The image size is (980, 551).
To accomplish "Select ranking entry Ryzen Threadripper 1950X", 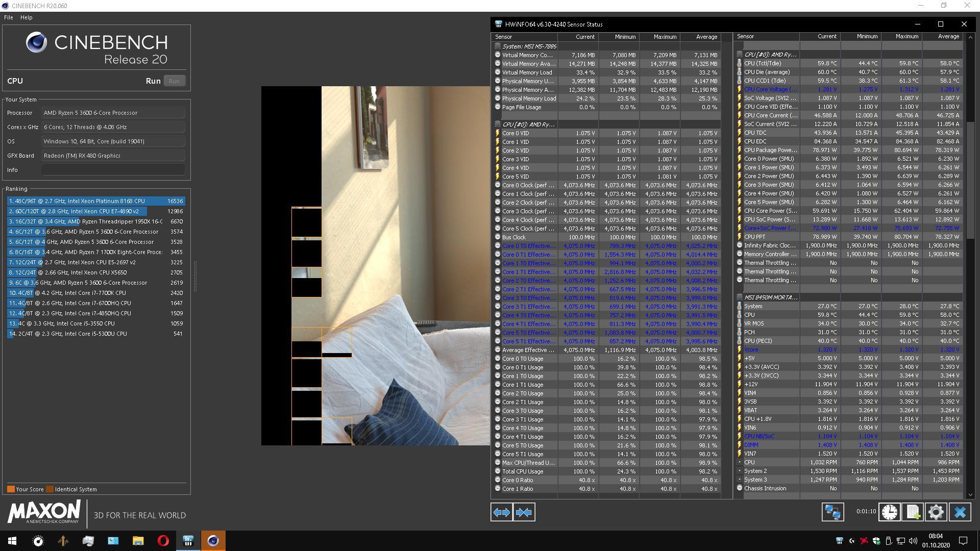I will coord(96,221).
